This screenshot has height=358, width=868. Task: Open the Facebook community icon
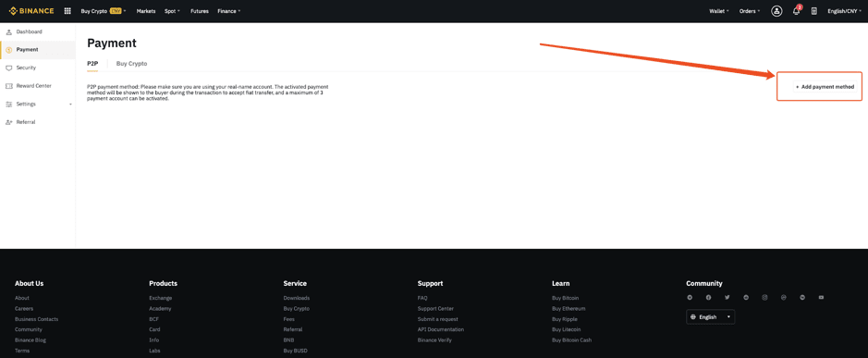708,298
